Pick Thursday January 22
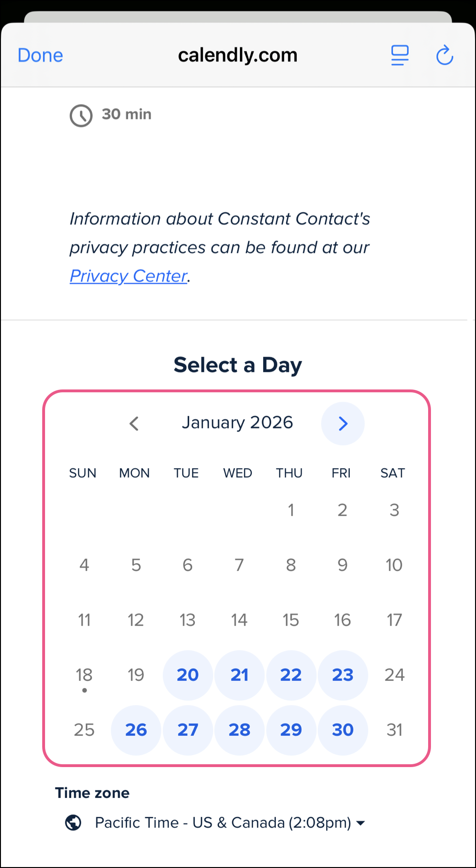Viewport: 476px width, 868px height. 291,675
